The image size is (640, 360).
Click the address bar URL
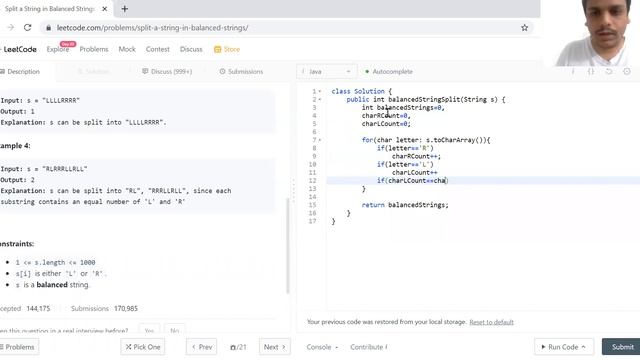pyautogui.click(x=152, y=28)
